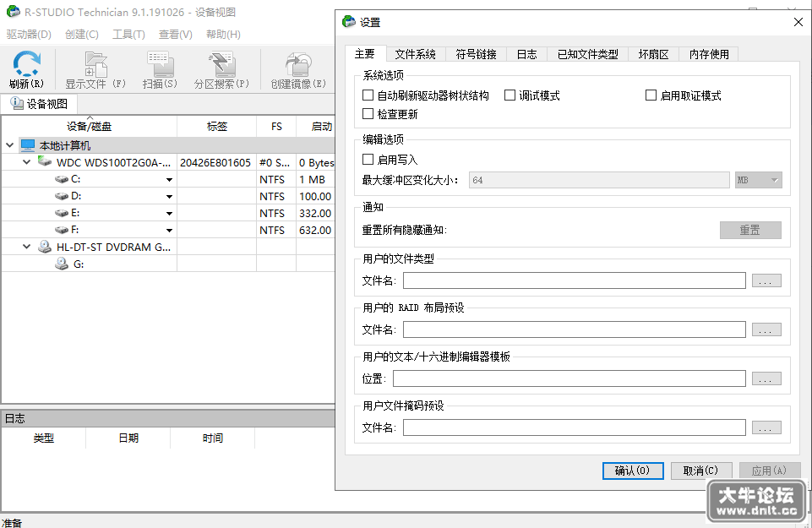The height and width of the screenshot is (528, 812).
Task: Toggle the check for updates (检查更新) checkbox
Action: click(368, 114)
